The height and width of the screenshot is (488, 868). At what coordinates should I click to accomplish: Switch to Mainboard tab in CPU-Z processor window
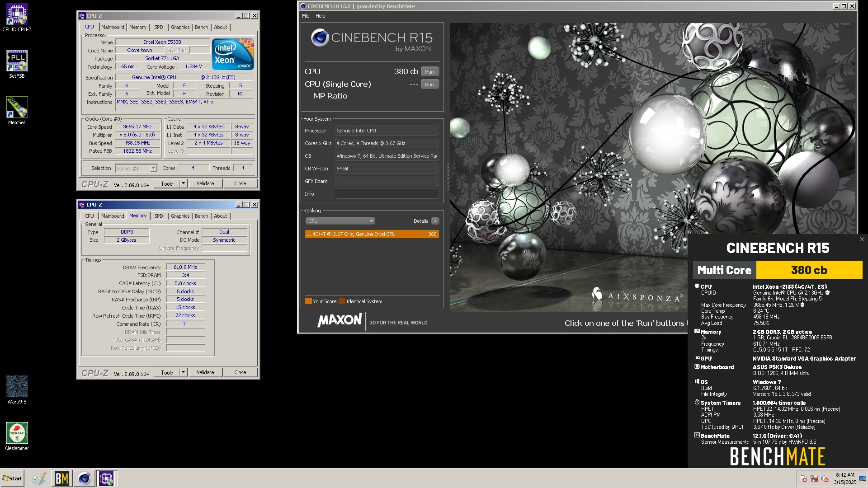pyautogui.click(x=113, y=27)
